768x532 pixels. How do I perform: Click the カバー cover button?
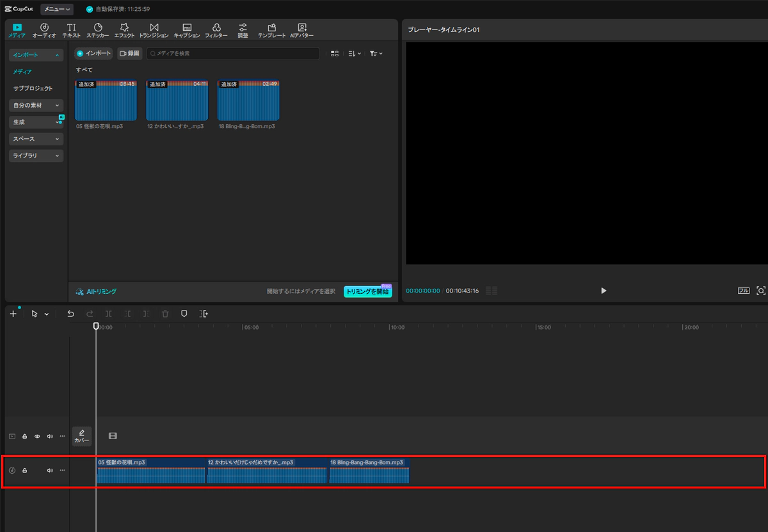[81, 436]
